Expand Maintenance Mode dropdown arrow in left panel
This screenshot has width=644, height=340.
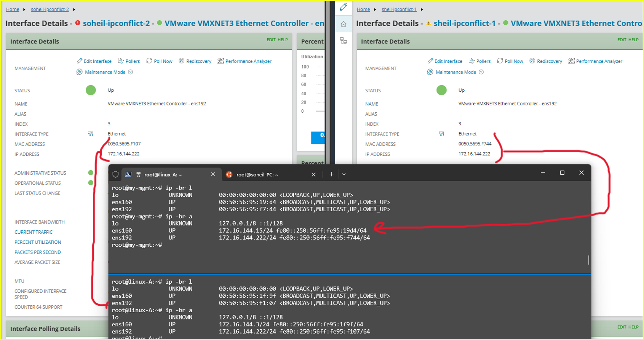tap(131, 72)
